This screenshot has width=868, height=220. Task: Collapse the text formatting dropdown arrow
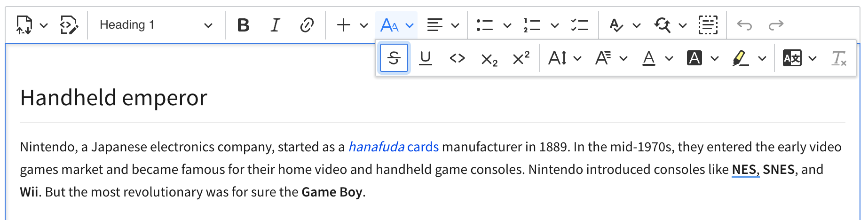410,25
